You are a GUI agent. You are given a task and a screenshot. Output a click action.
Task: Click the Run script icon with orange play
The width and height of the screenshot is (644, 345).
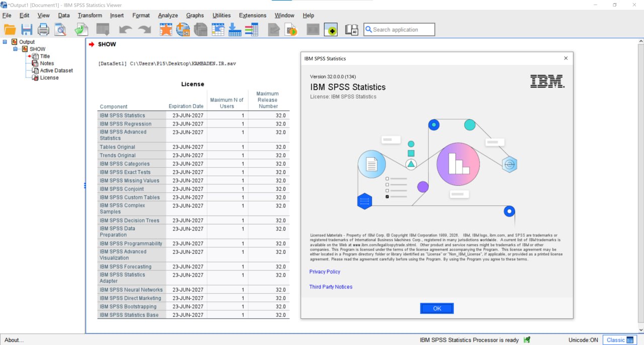click(291, 30)
